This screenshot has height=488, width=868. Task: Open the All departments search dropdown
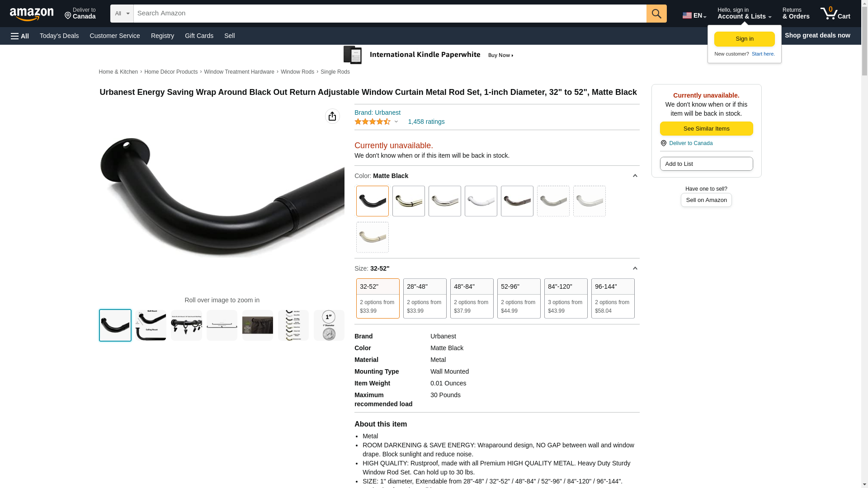[122, 14]
